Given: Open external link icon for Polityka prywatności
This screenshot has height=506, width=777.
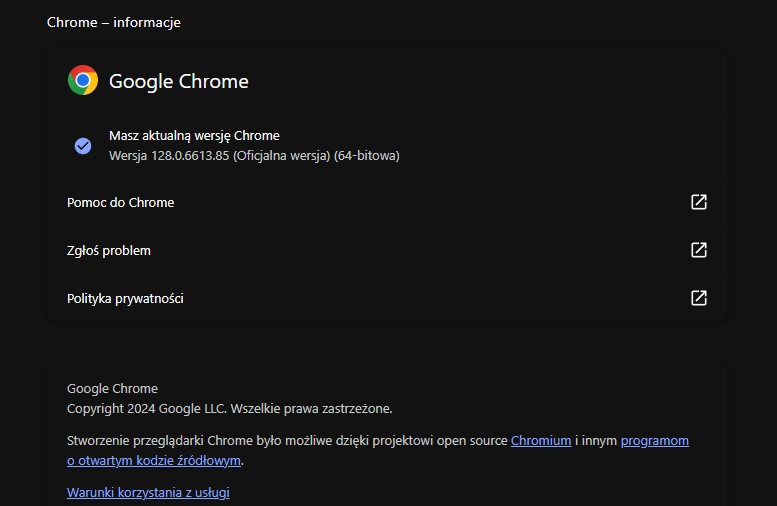Looking at the screenshot, I should point(699,298).
